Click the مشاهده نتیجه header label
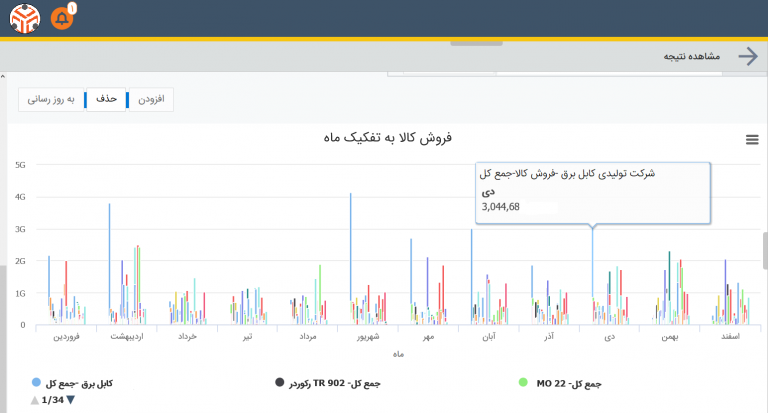This screenshot has height=413, width=768. pos(692,57)
